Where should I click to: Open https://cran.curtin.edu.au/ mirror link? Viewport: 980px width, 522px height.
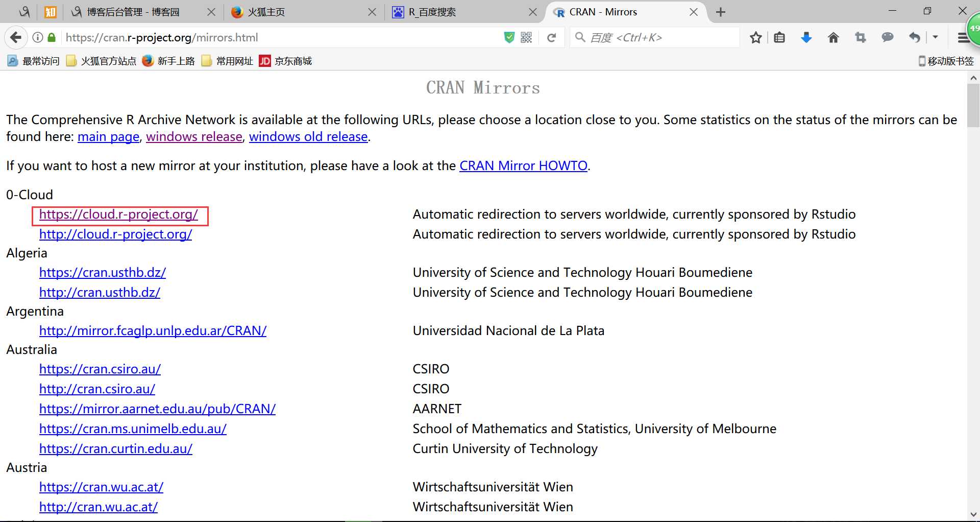click(116, 449)
